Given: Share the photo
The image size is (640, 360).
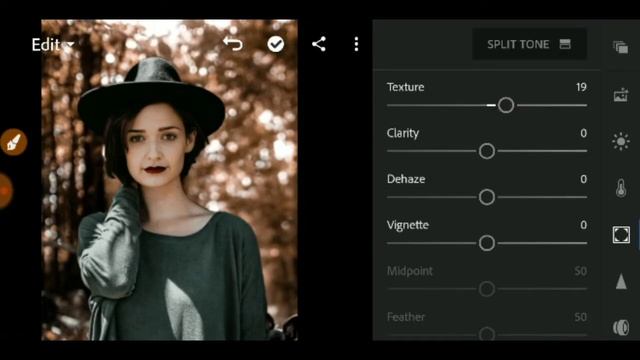Looking at the screenshot, I should pos(319,44).
